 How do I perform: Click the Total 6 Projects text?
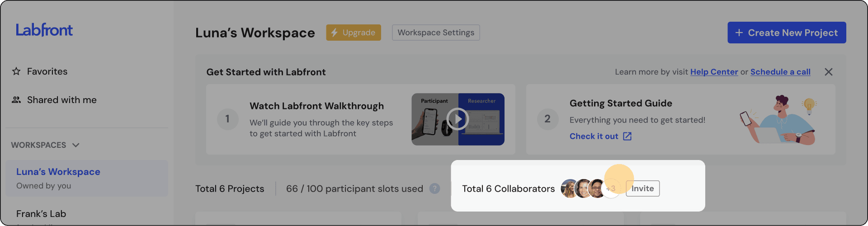[x=230, y=188]
